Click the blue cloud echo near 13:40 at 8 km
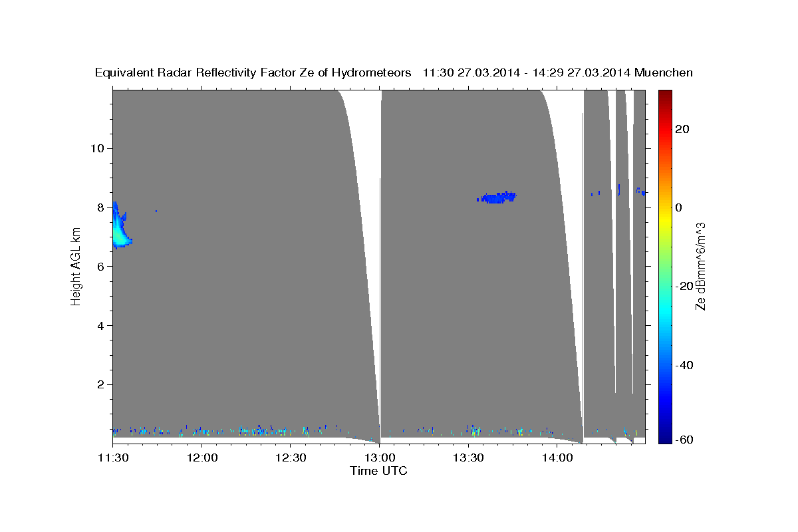 [x=497, y=197]
